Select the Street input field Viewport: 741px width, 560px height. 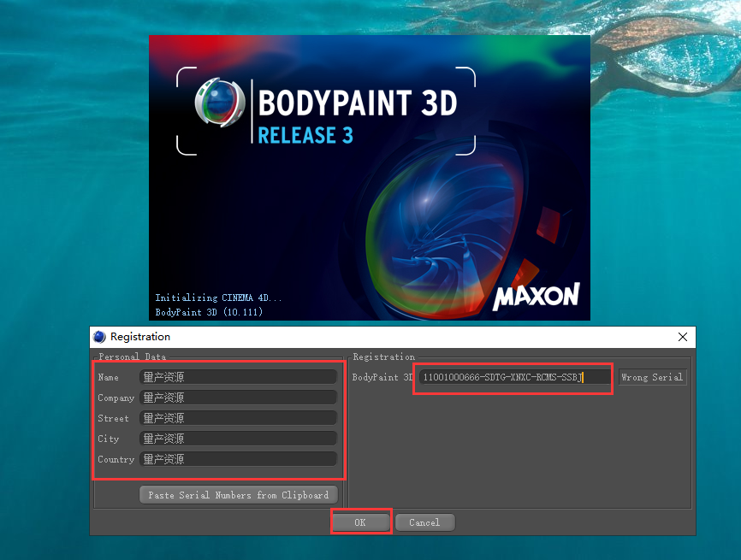238,418
